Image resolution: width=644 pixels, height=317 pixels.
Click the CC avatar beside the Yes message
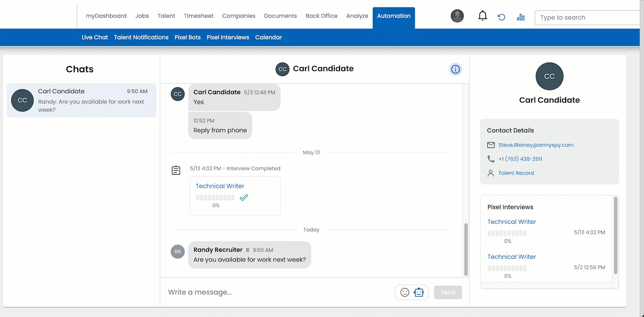click(x=178, y=94)
